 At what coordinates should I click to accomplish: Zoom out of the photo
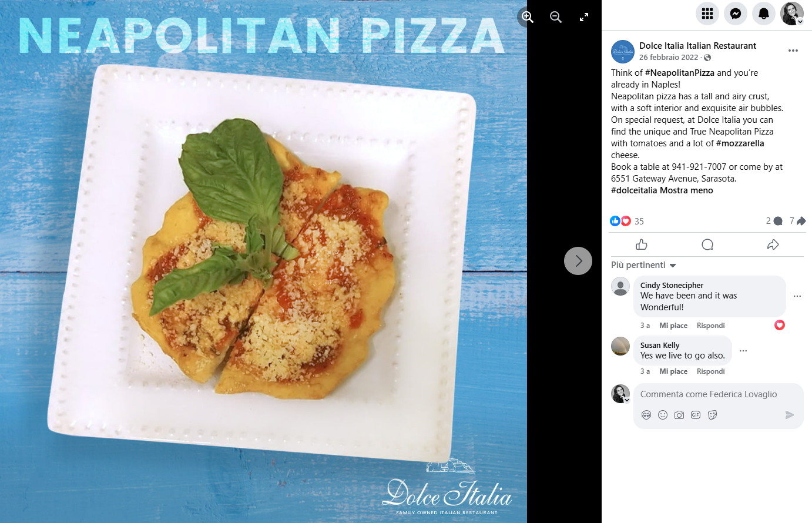click(556, 17)
